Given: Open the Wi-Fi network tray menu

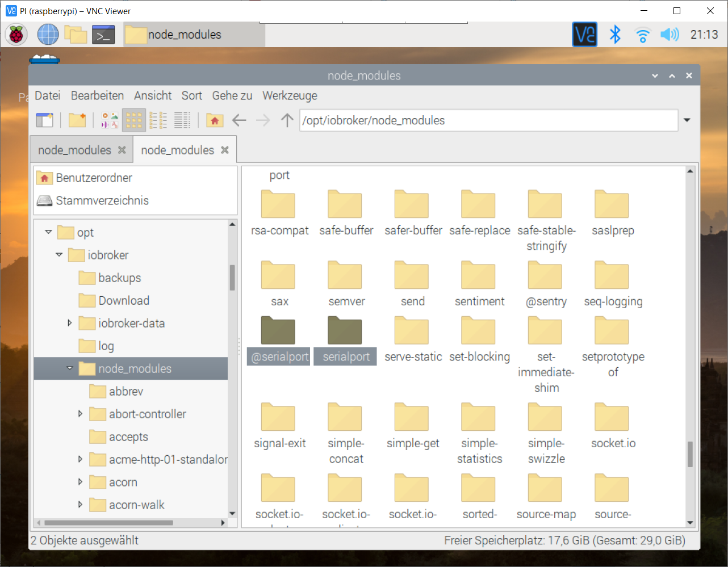Looking at the screenshot, I should point(642,35).
